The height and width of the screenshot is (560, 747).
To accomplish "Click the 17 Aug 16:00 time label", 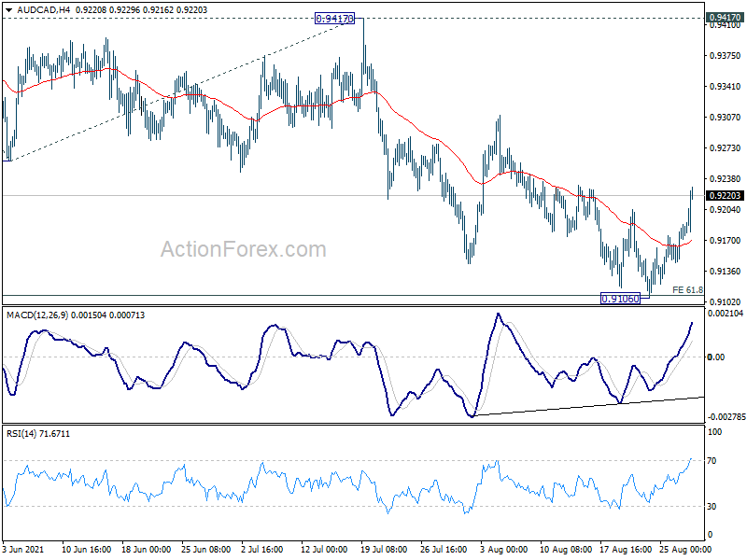I will click(626, 550).
